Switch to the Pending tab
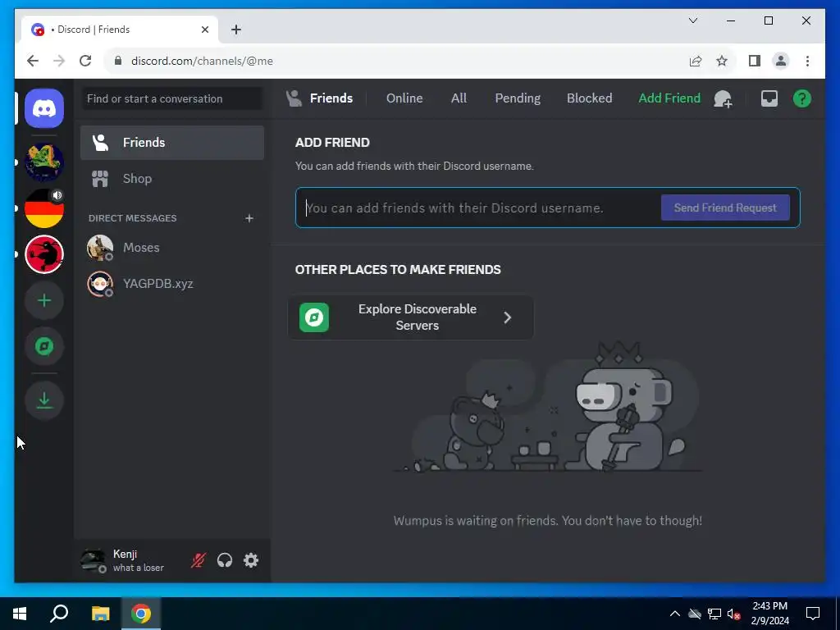 click(518, 98)
